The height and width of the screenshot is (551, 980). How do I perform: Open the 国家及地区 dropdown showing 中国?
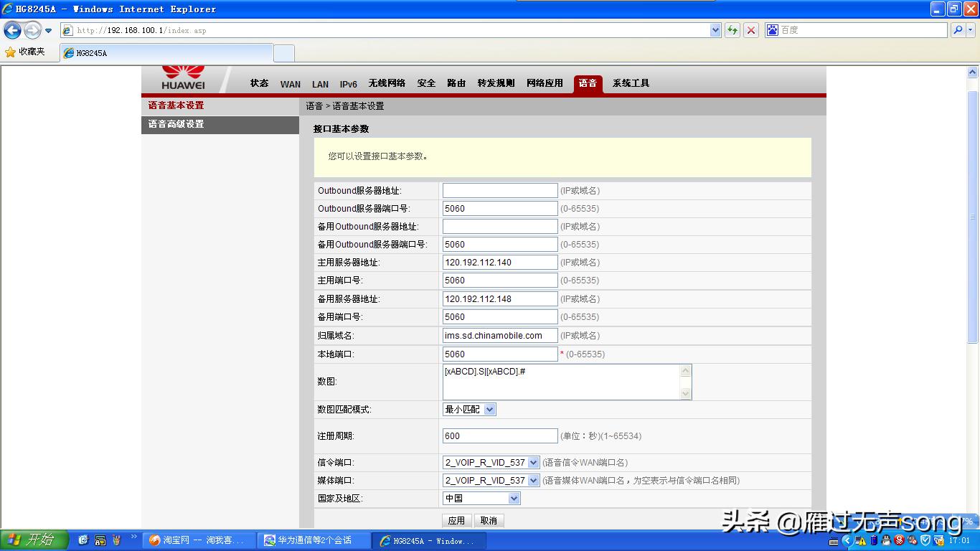(x=514, y=498)
